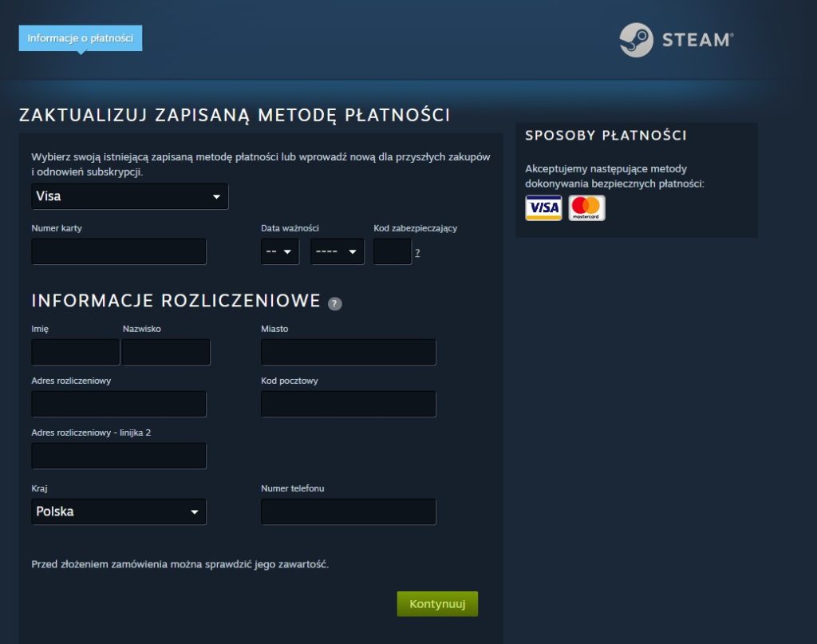Click the Przed złożeniem zamówienia notice text
817x644 pixels.
180,564
